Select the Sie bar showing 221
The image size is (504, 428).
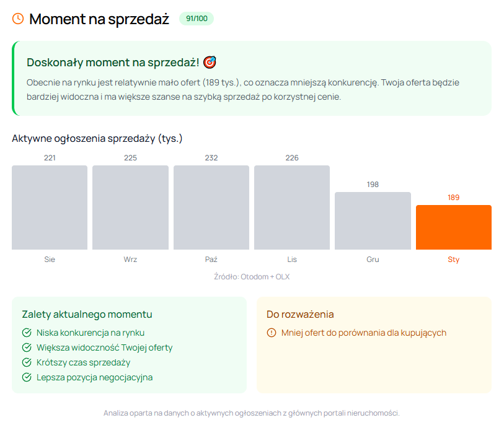point(50,207)
